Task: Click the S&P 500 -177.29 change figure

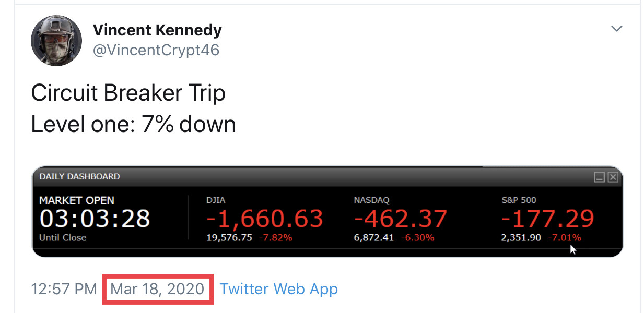Action: coord(547,219)
